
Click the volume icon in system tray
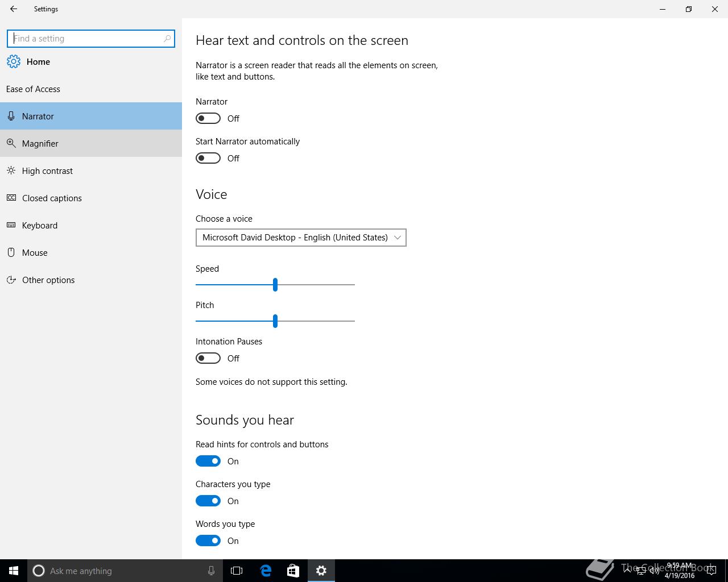click(x=655, y=571)
